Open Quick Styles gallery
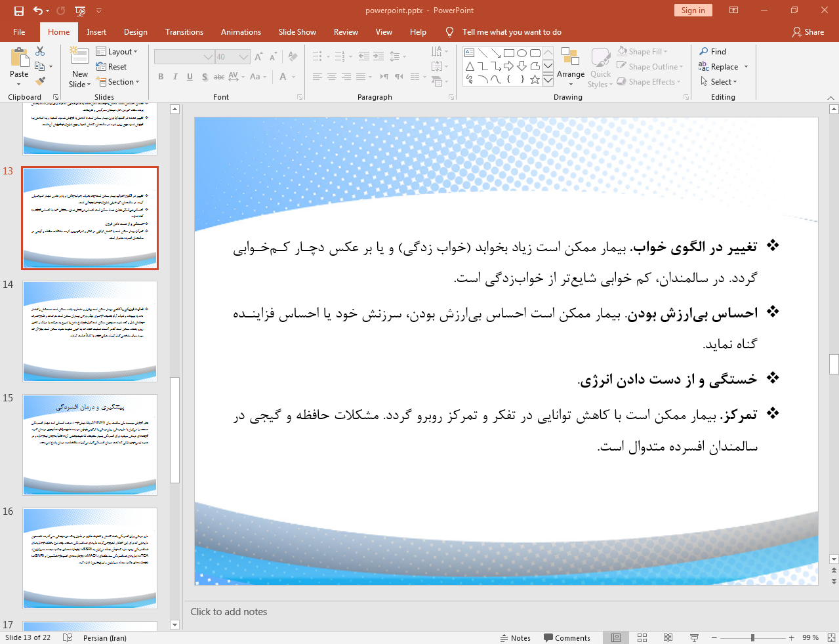The height and width of the screenshot is (644, 839). tap(600, 67)
